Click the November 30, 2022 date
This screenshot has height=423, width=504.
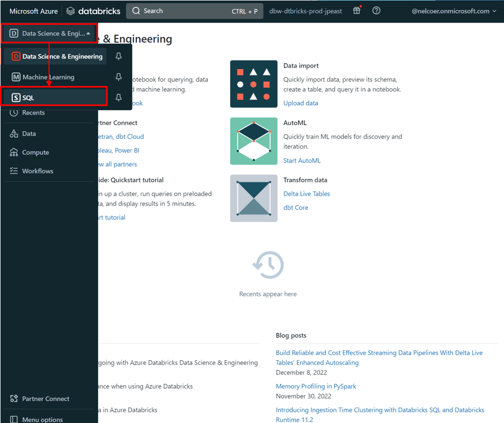303,396
